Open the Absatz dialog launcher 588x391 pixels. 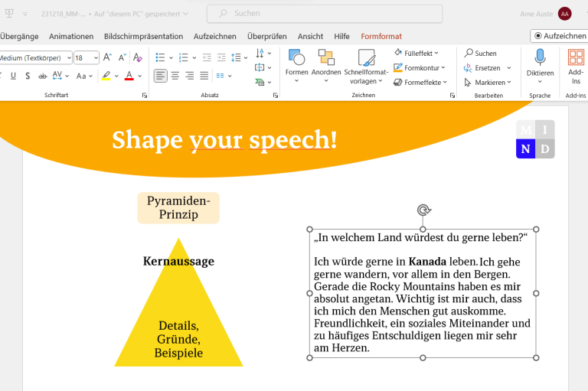pyautogui.click(x=276, y=96)
